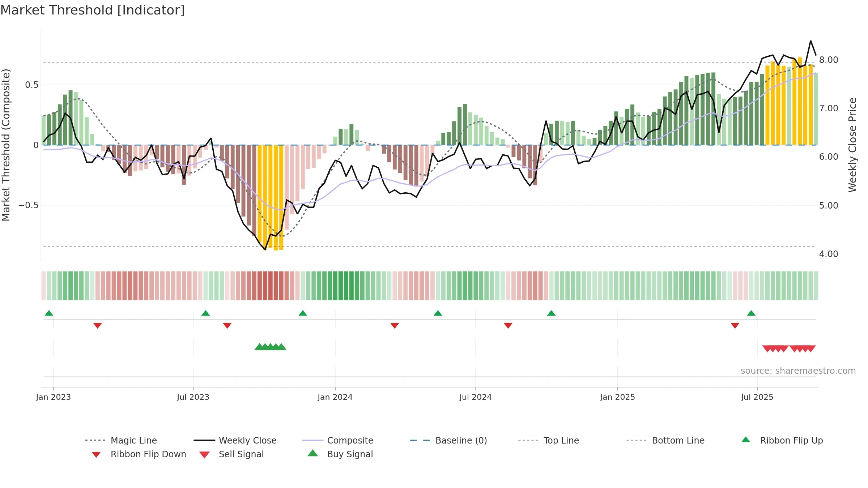Toggle the Composite legend entry

(x=338, y=440)
